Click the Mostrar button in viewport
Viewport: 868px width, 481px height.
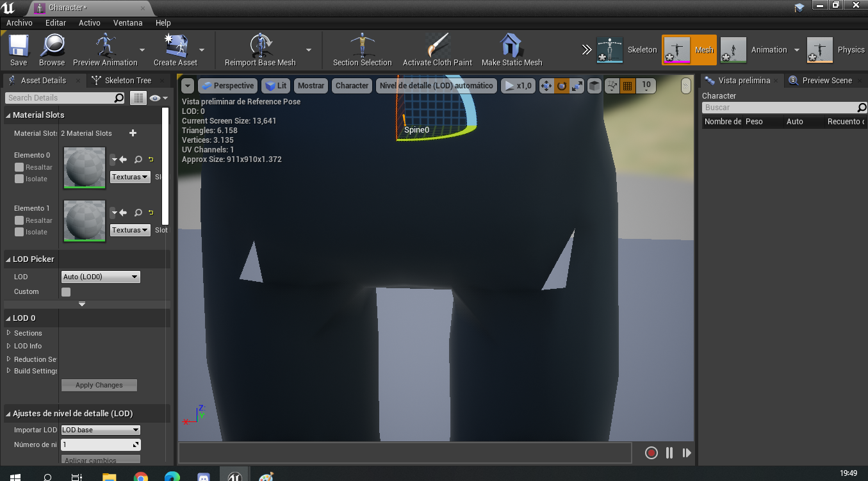[x=311, y=86]
